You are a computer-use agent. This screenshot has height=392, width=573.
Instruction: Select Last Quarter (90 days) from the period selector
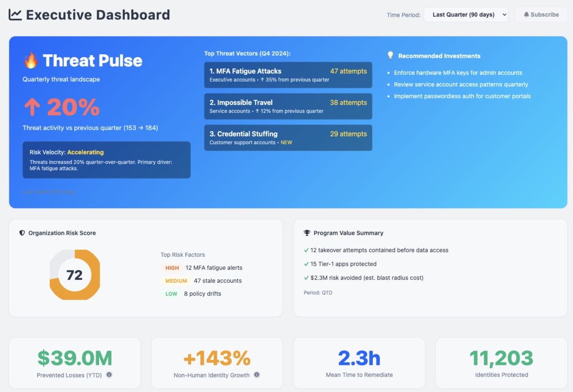click(466, 14)
